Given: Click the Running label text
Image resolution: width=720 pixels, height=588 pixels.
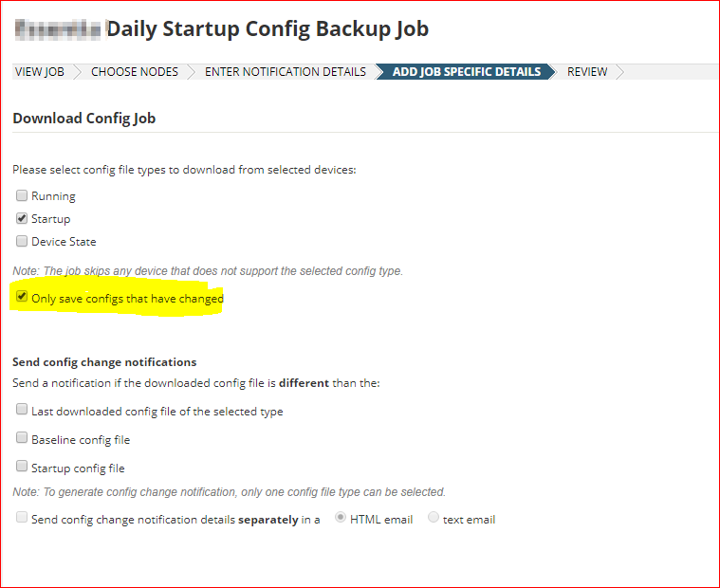Looking at the screenshot, I should (53, 196).
